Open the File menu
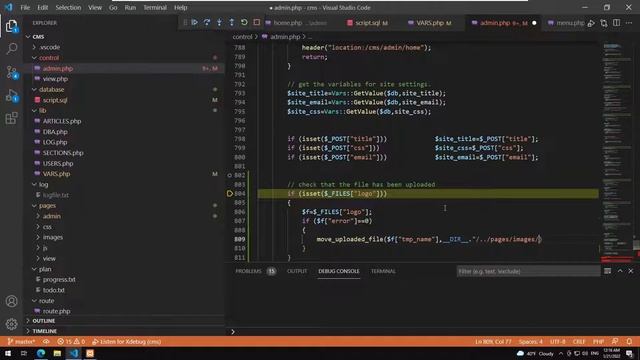The width and height of the screenshot is (640, 360). 25,7
